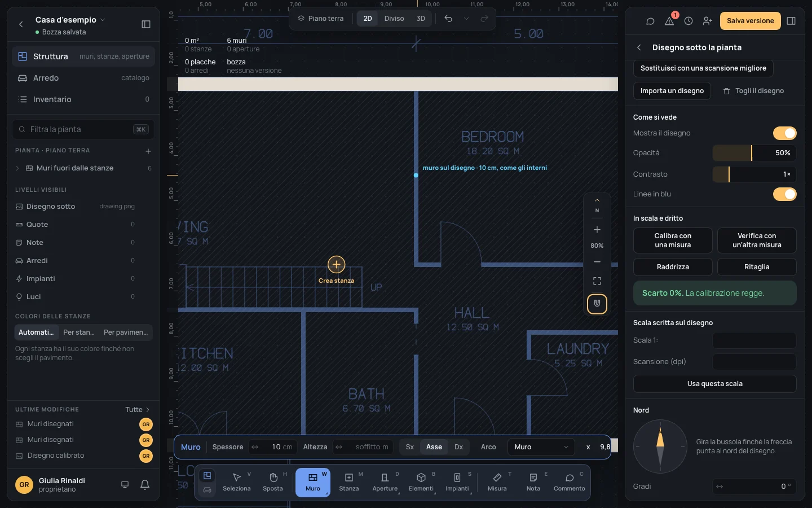This screenshot has width=812, height=508.
Task: Switch to 3D view tab
Action: [x=421, y=19]
